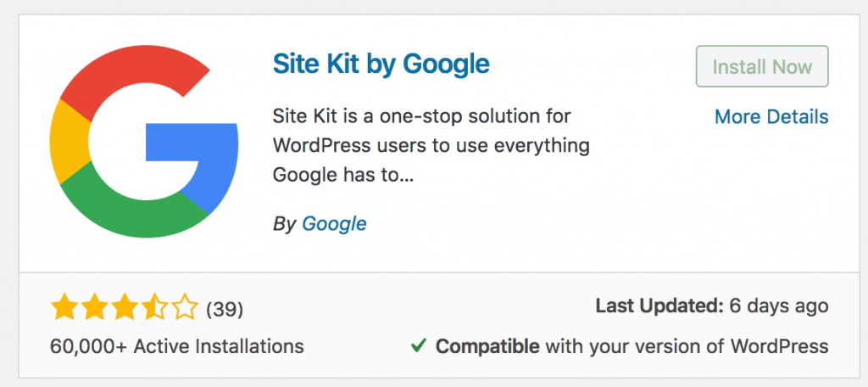Click the (39) ratings count
Viewport: 868px width, 387px height.
click(x=224, y=309)
